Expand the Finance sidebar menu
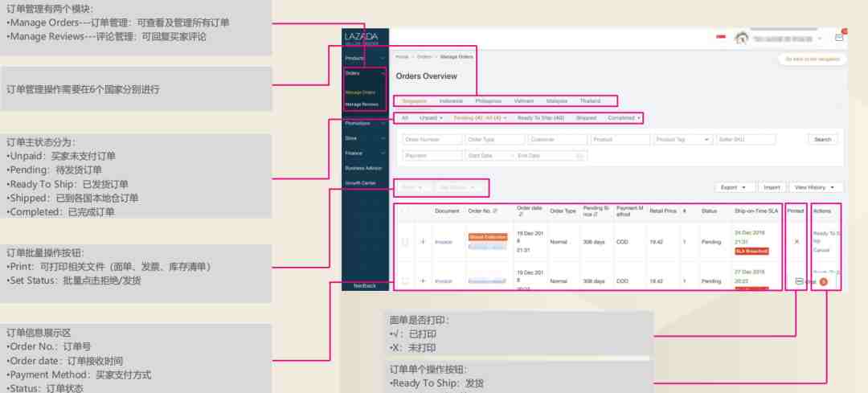The width and height of the screenshot is (868, 393). (364, 154)
